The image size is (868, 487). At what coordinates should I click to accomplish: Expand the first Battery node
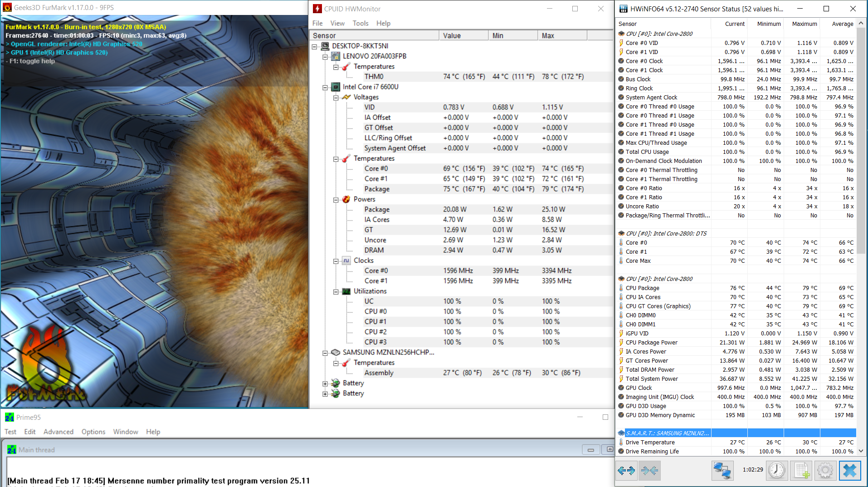(x=325, y=384)
